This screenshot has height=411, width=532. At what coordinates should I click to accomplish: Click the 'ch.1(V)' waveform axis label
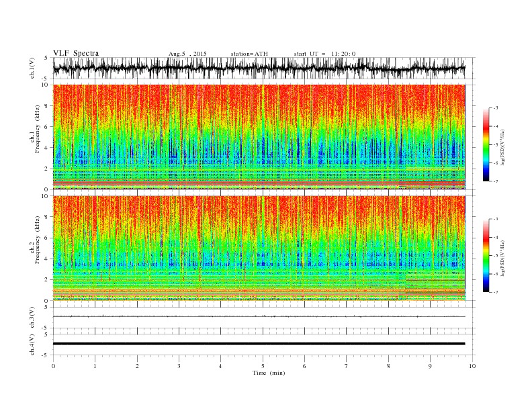coord(32,68)
